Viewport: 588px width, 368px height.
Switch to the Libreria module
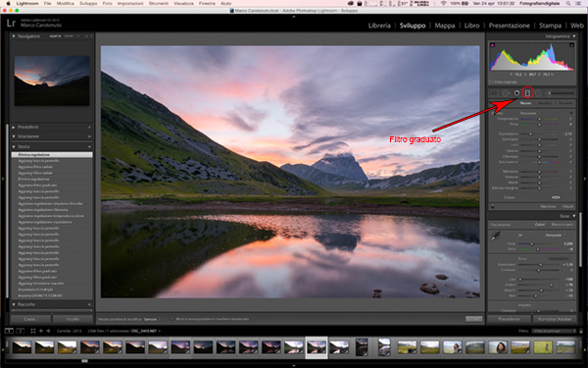click(x=379, y=26)
